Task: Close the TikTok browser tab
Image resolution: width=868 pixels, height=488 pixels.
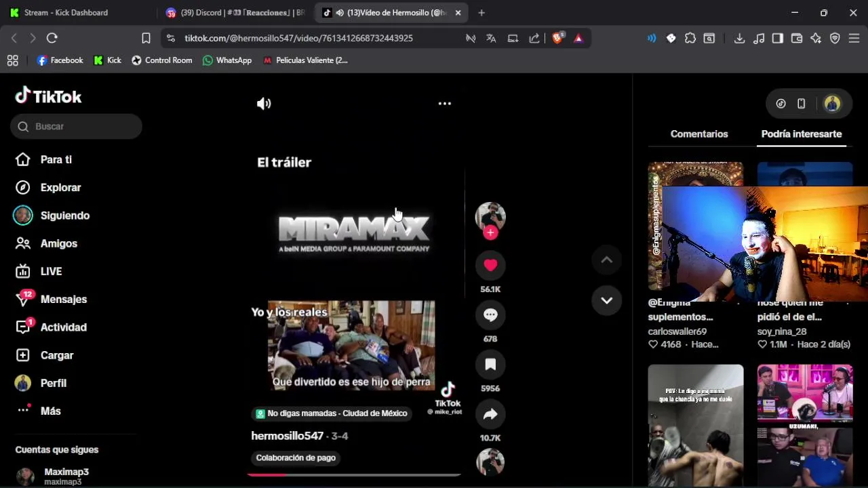Action: tap(458, 13)
